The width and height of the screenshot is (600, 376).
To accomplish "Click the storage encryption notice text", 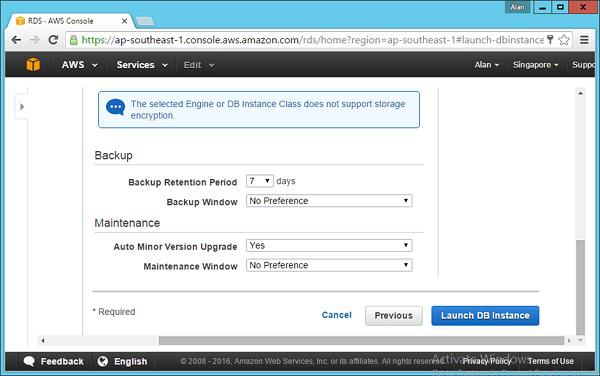I will pyautogui.click(x=268, y=109).
